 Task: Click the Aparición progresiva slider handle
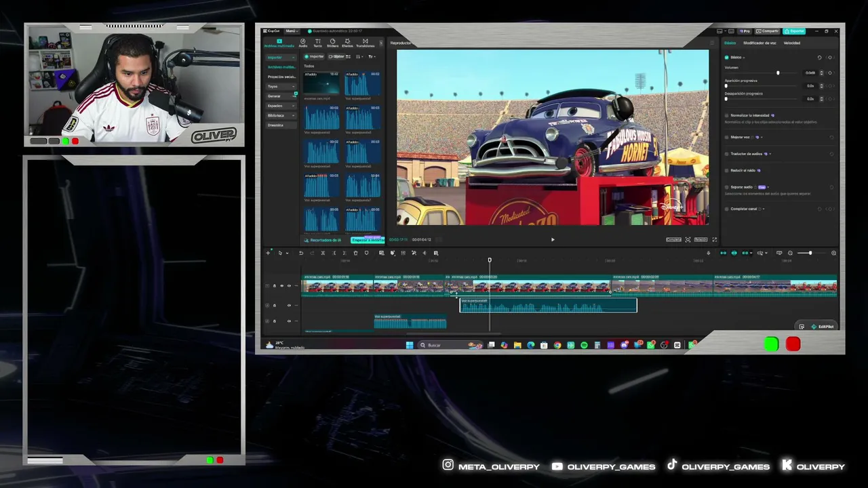point(726,86)
